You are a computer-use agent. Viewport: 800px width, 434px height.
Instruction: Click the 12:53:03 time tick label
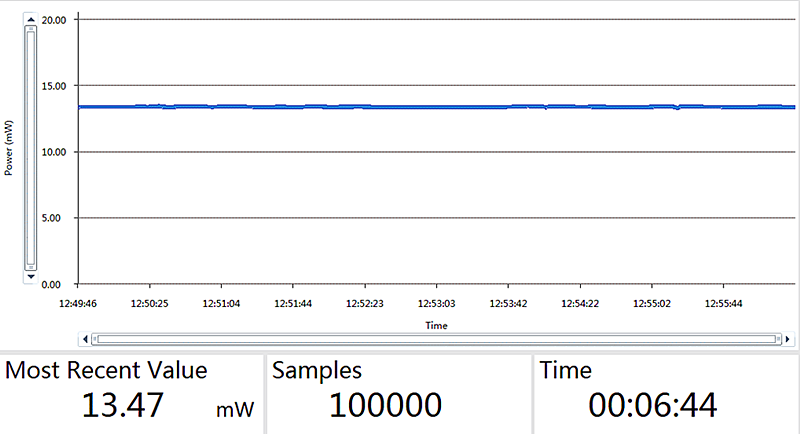click(436, 302)
